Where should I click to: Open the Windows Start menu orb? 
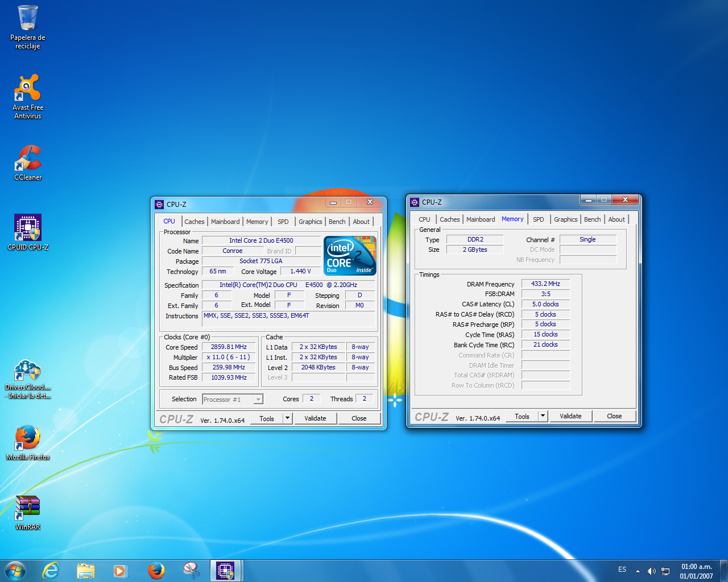[15, 571]
